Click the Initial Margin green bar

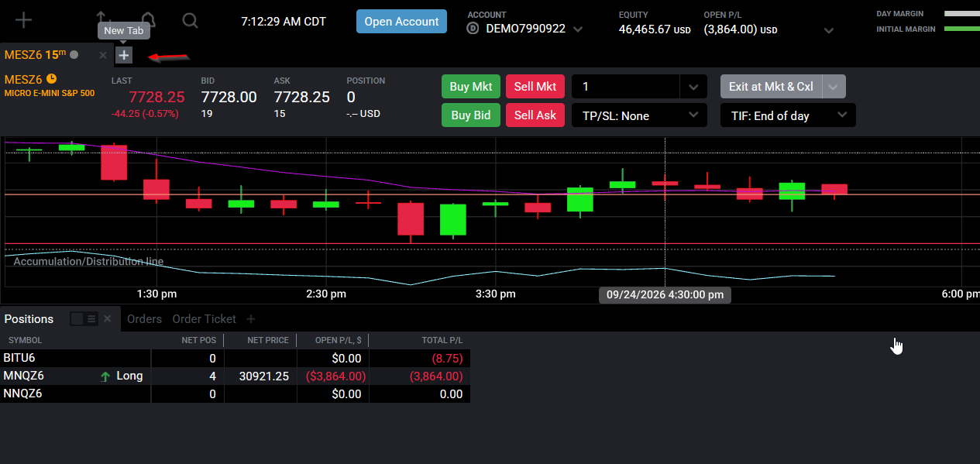click(961, 29)
